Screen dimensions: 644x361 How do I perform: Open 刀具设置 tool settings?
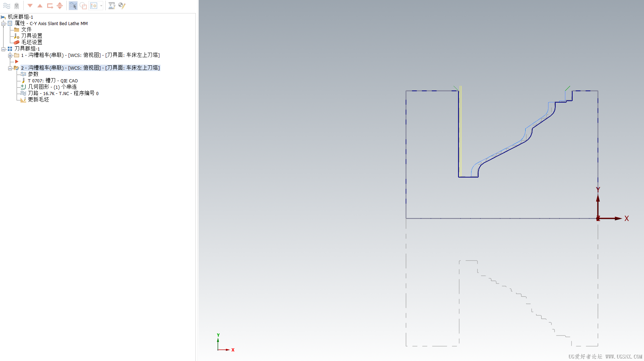[31, 36]
